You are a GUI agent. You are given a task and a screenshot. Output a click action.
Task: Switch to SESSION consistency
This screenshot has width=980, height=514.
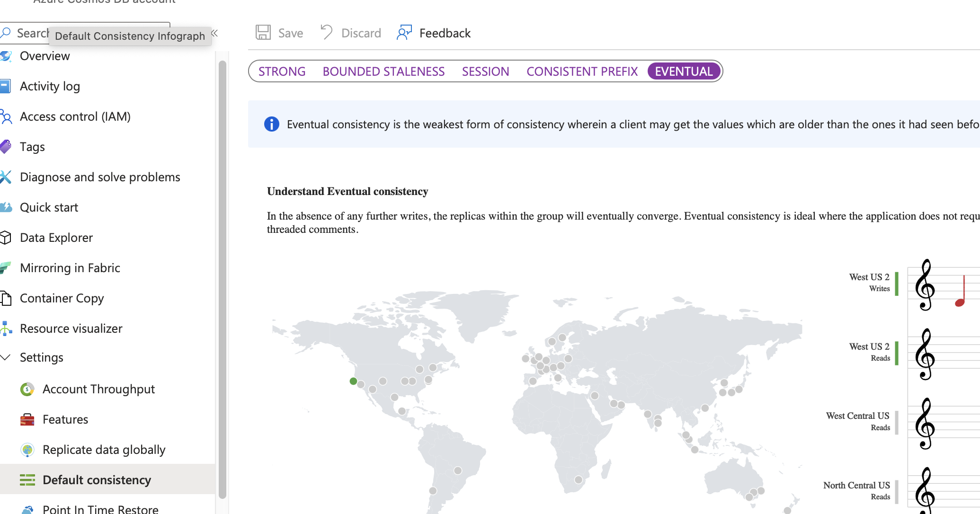pos(485,71)
